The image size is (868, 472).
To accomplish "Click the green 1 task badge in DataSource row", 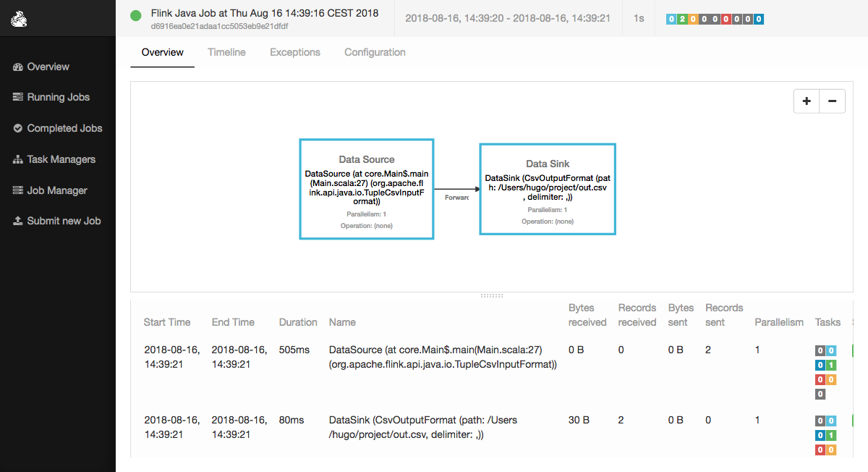I will [831, 365].
